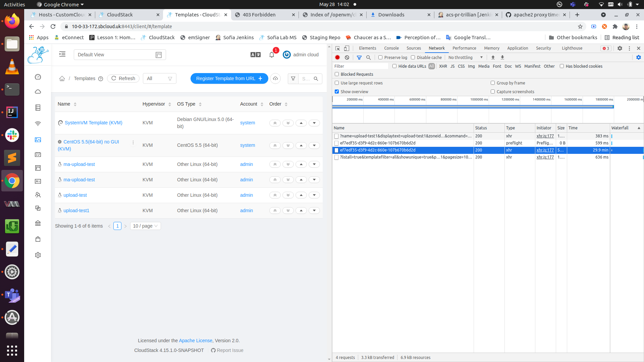Image resolution: width=644 pixels, height=362 pixels.
Task: Uncheck the Show overview checkbox
Action: (x=337, y=92)
